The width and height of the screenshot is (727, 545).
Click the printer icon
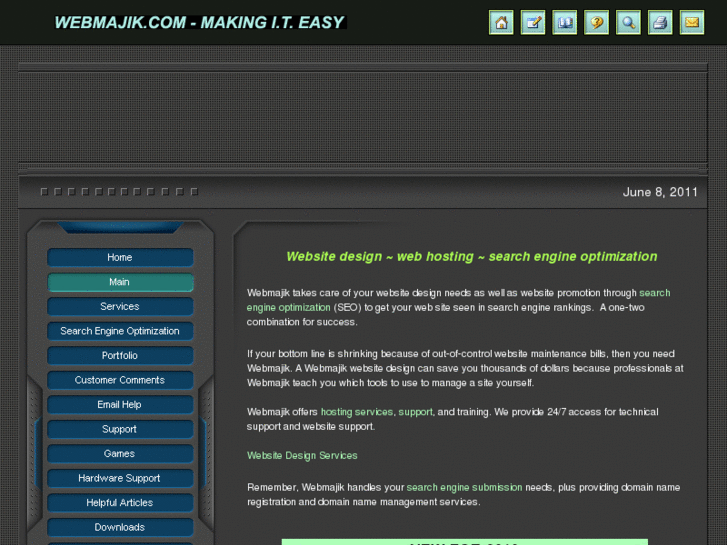tap(660, 22)
